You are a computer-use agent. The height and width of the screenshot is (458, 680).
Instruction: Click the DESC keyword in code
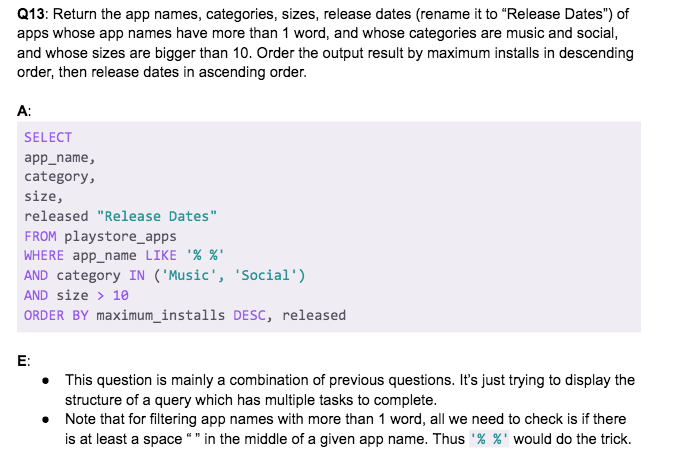(249, 315)
